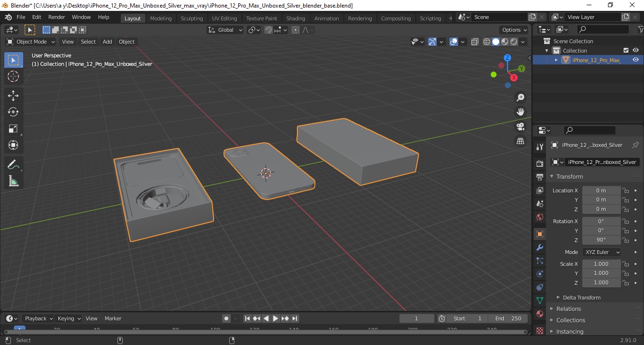Viewport: 644px width, 345px height.
Task: Select the Annotate tool
Action: 13,164
